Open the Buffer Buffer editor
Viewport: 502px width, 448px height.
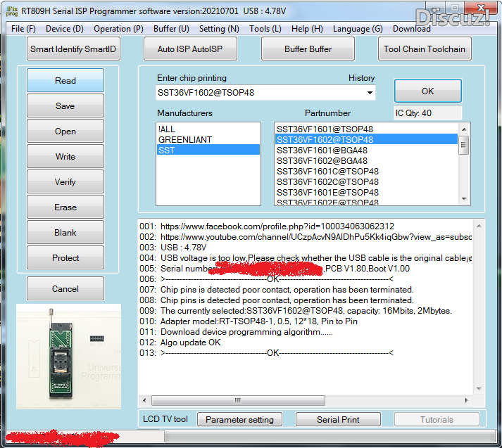tap(308, 49)
